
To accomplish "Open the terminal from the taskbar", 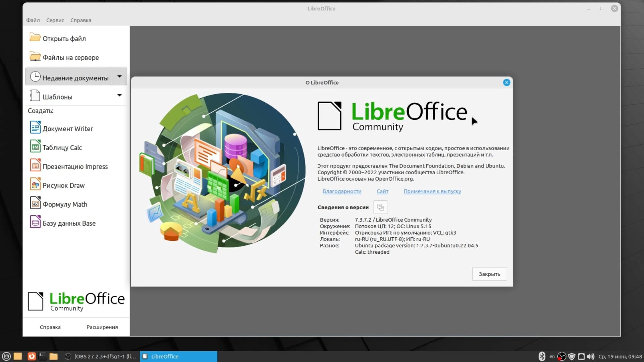I will click(x=42, y=356).
